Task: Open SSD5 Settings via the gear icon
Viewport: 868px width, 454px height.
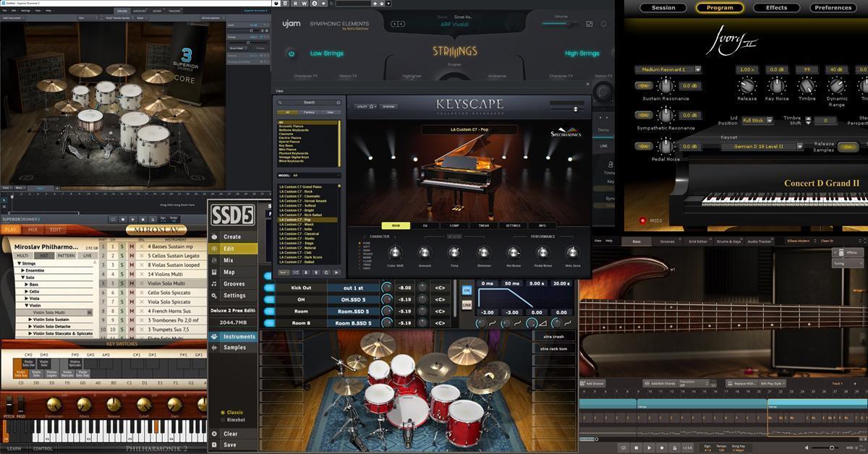Action: coord(213,296)
